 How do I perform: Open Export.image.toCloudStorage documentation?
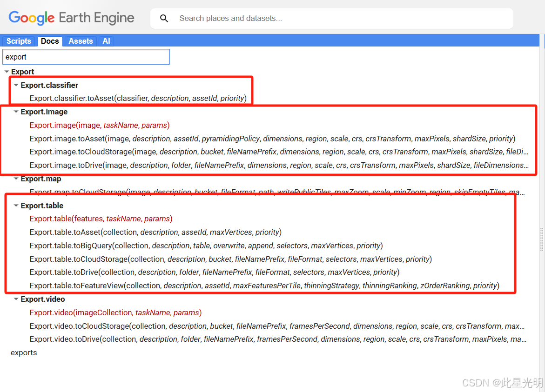[279, 152]
